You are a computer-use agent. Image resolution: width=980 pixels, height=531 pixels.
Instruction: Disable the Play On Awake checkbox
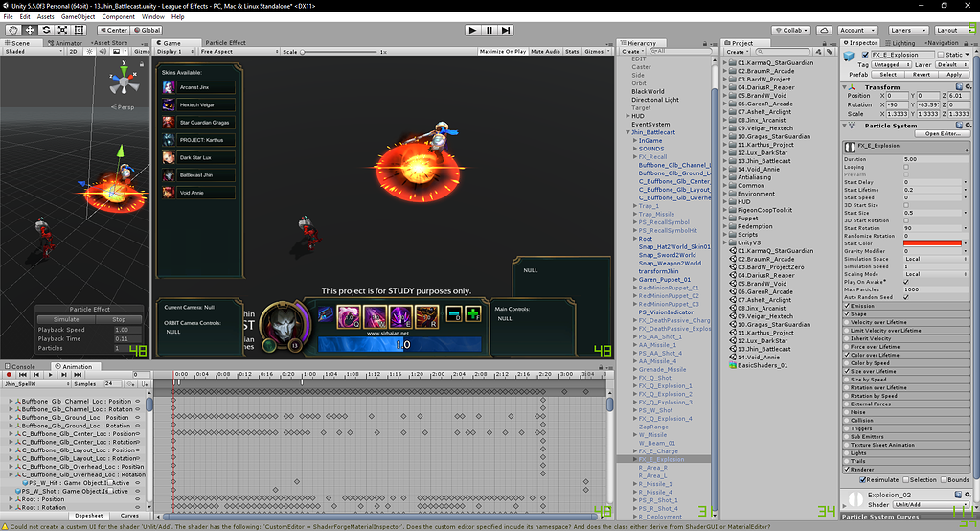point(906,282)
